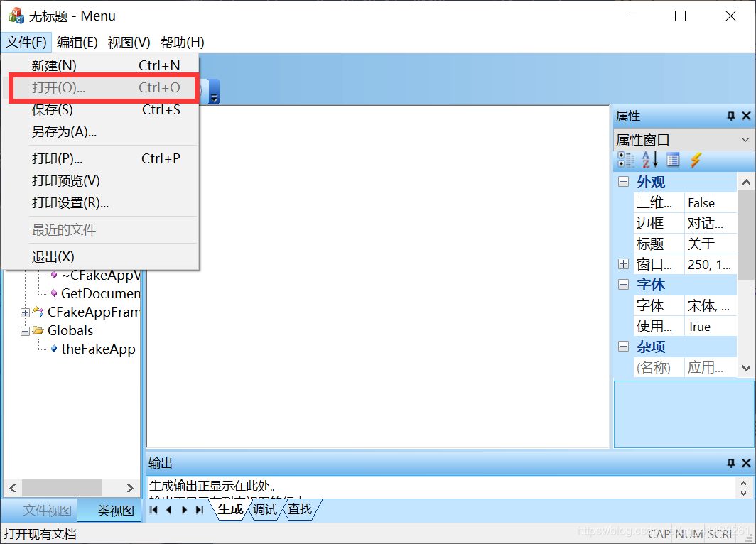Screen dimensions: 756x544
Task: Click class view left scroll arrow
Action: click(13, 488)
